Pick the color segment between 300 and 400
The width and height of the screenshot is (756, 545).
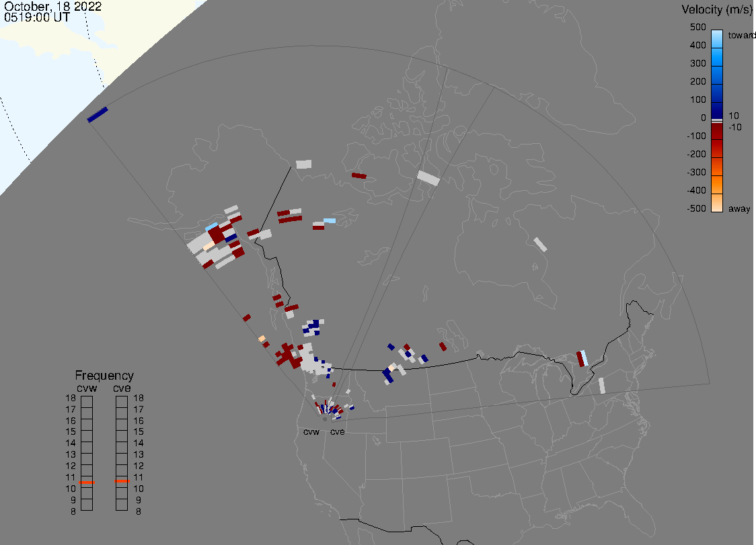point(717,57)
